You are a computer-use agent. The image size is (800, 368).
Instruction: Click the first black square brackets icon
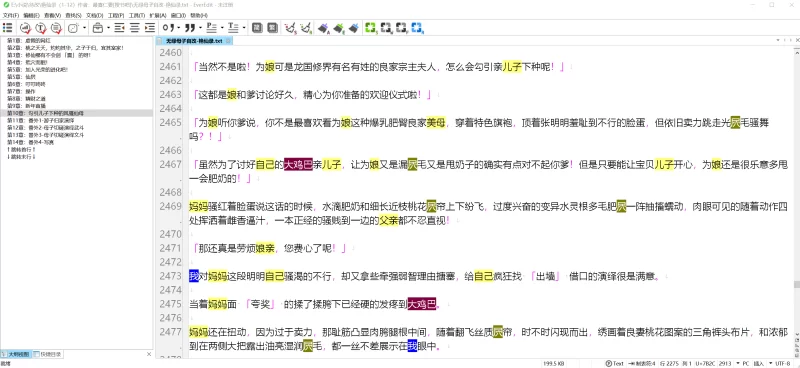(386, 28)
